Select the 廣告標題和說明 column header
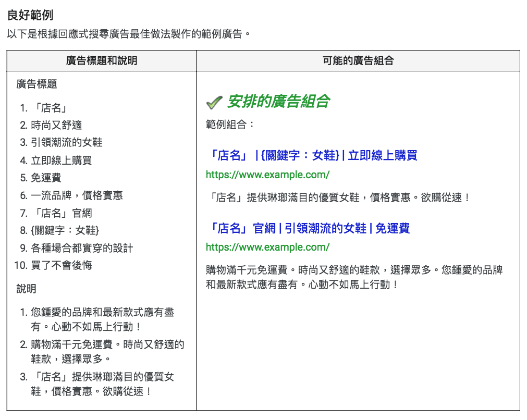Viewport: 527px width, 420px height. point(102,61)
